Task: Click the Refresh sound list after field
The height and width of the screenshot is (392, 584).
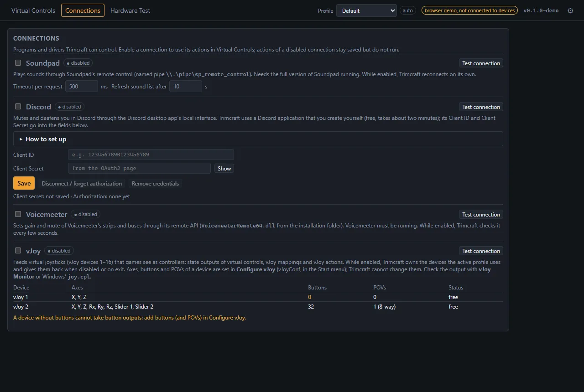Action: [x=186, y=86]
